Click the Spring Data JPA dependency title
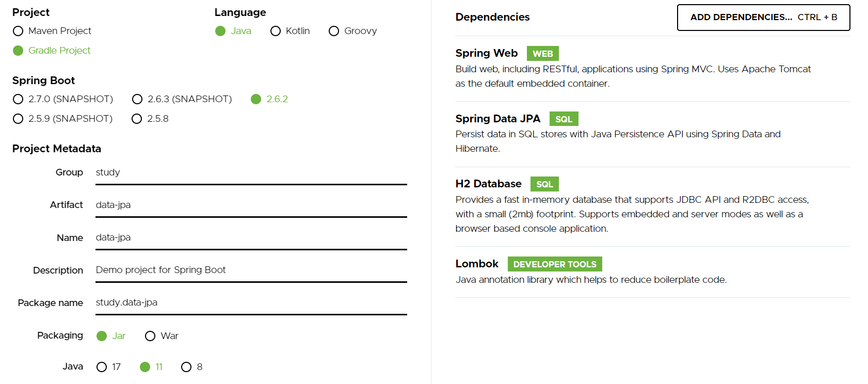Image resolution: width=868 pixels, height=384 pixels. pyautogui.click(x=498, y=119)
